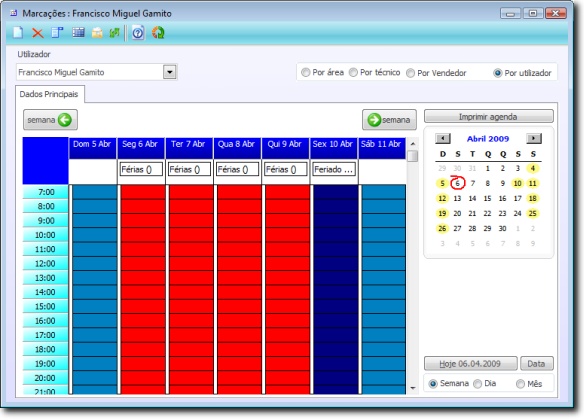Go to previous month in mini calendar
584x420 pixels.
tap(443, 139)
